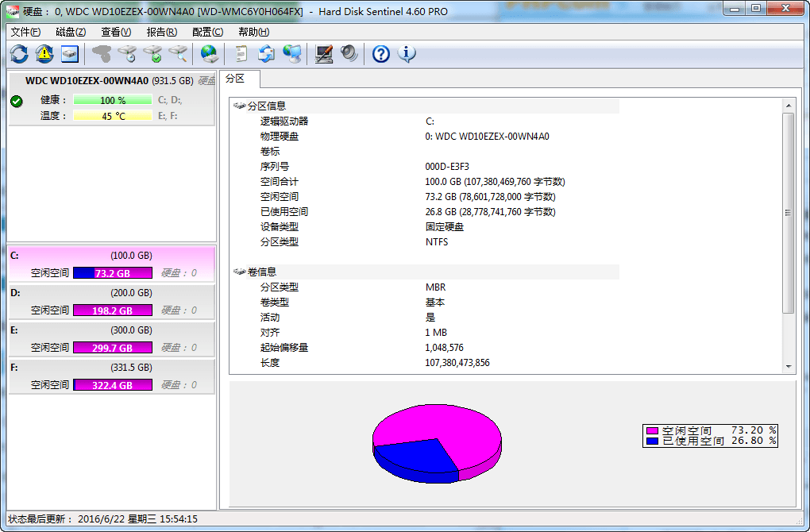Screen dimensions: 810x532
Task: Click the 卷类型 value 基本
Action: pyautogui.click(x=435, y=303)
